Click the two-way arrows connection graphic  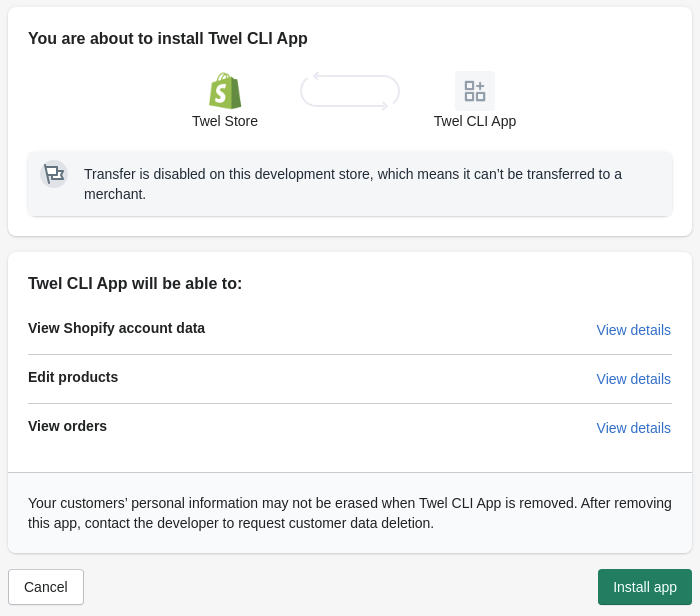350,91
